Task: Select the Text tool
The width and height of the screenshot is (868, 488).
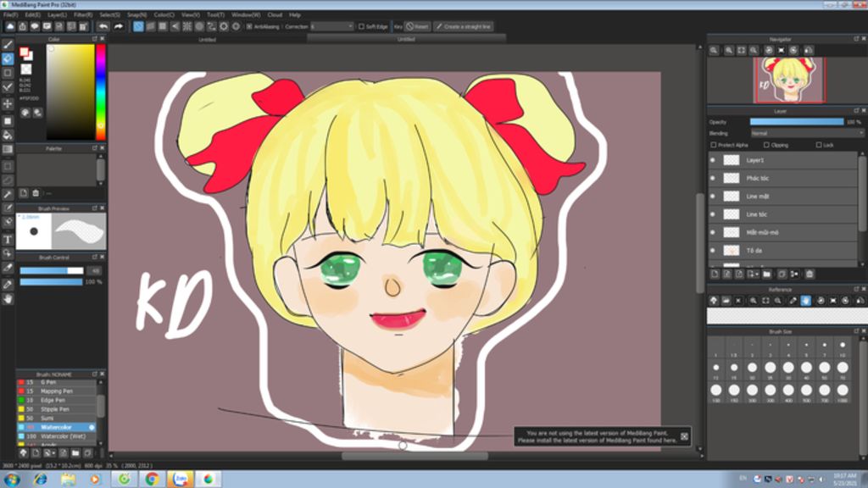Action: 8,240
